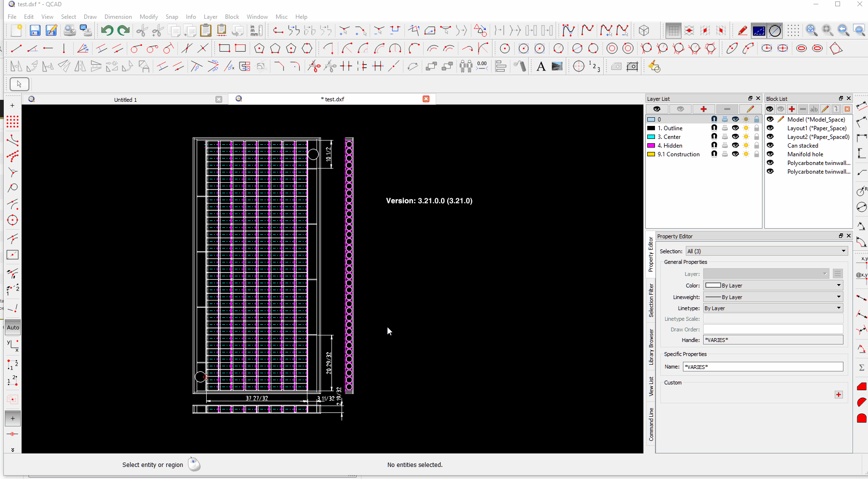Open the Linetype dropdown
Screen dimensions: 868x479
(773, 308)
